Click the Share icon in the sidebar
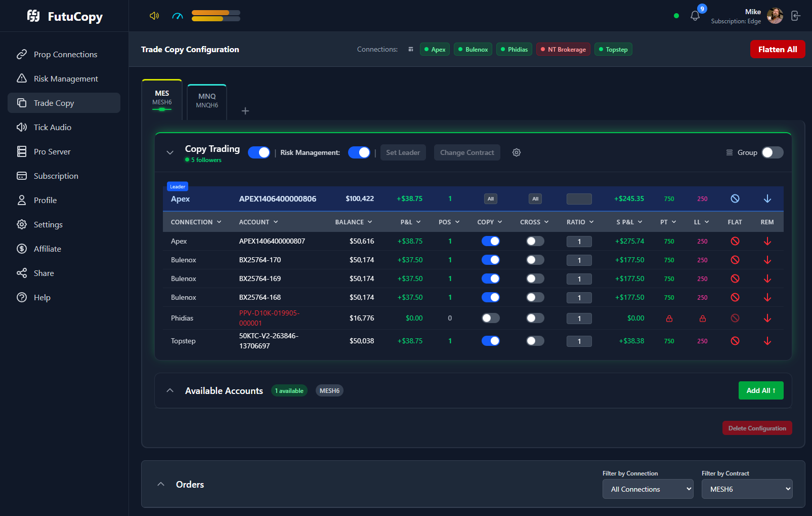This screenshot has width=812, height=516. tap(21, 273)
